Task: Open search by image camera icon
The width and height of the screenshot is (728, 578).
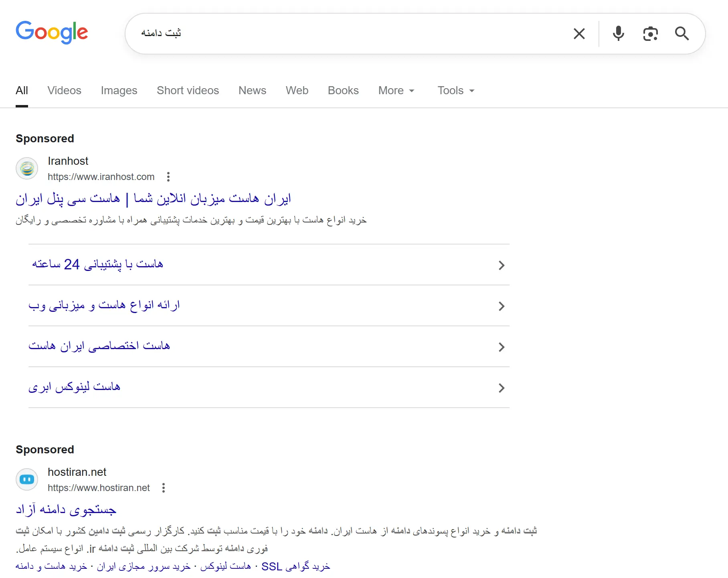Action: (x=650, y=34)
